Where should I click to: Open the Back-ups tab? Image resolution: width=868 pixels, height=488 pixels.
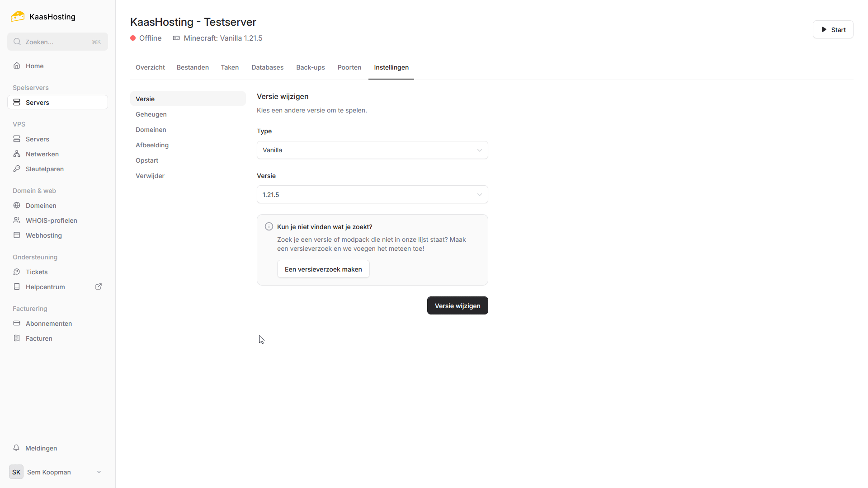[x=310, y=67]
